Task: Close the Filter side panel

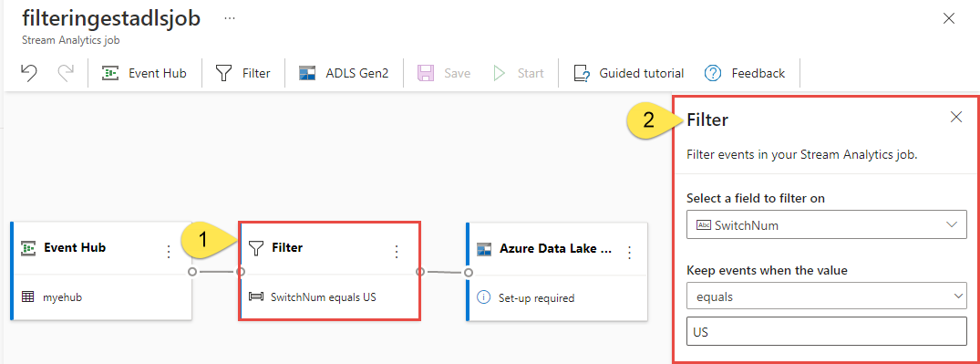Action: (955, 117)
